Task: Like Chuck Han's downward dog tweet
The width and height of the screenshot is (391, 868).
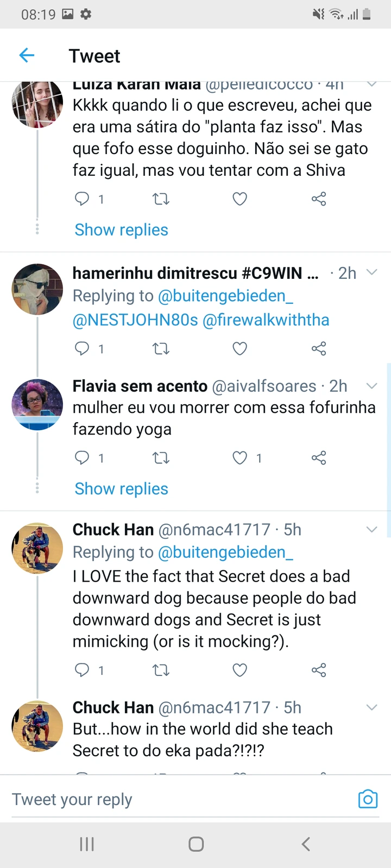Action: (239, 670)
